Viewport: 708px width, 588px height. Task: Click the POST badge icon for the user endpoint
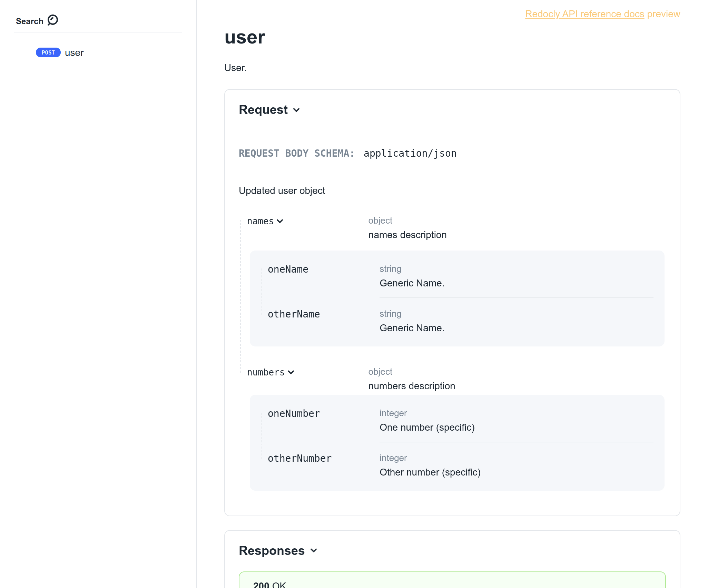[48, 52]
